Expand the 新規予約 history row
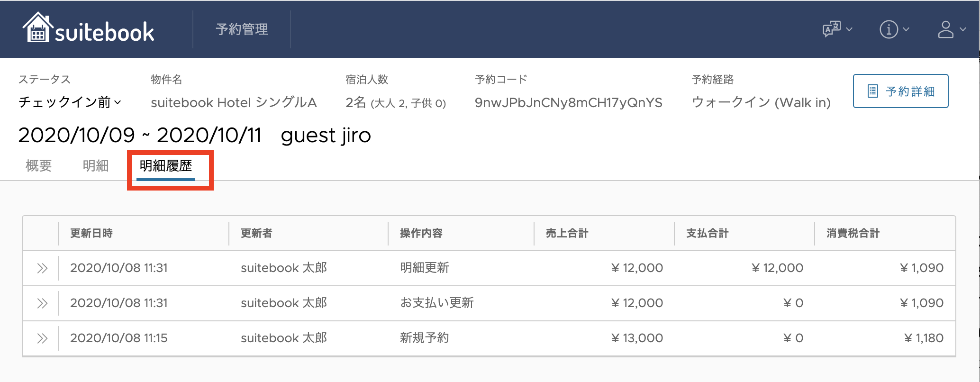 click(42, 338)
